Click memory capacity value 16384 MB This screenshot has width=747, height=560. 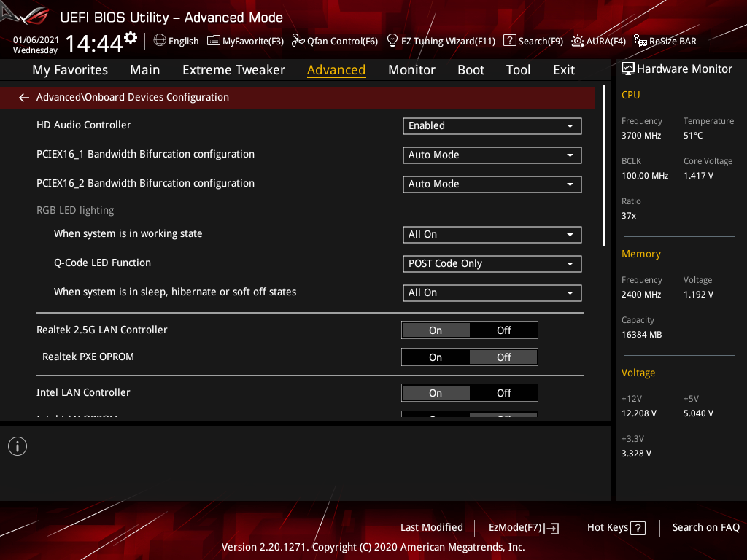click(x=641, y=335)
